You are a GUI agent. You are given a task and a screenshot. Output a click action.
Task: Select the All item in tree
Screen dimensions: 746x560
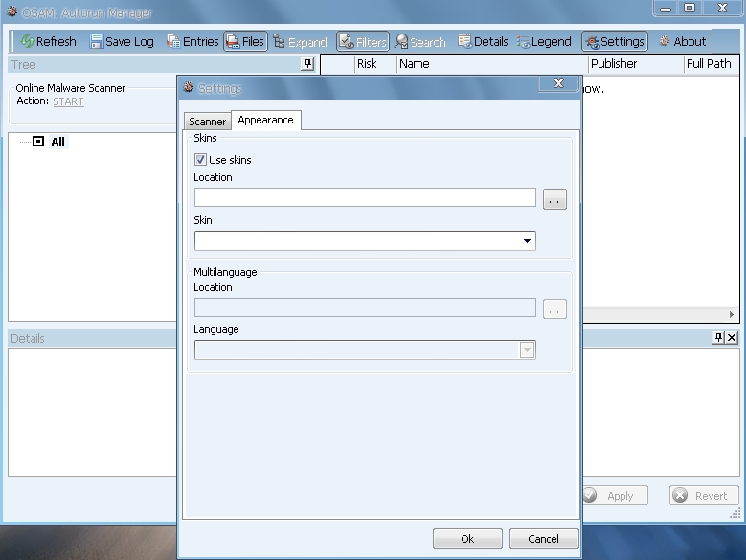coord(58,142)
